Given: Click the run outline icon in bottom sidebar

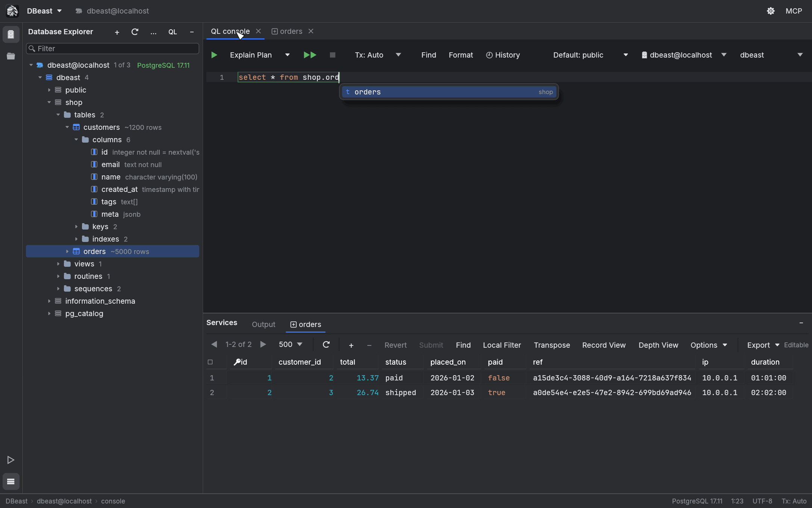Looking at the screenshot, I should point(11,460).
